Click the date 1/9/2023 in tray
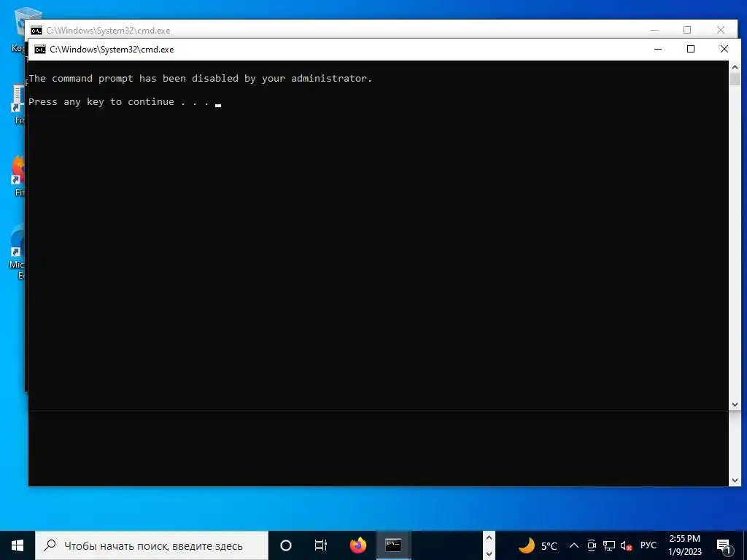This screenshot has height=560, width=747. click(x=684, y=552)
